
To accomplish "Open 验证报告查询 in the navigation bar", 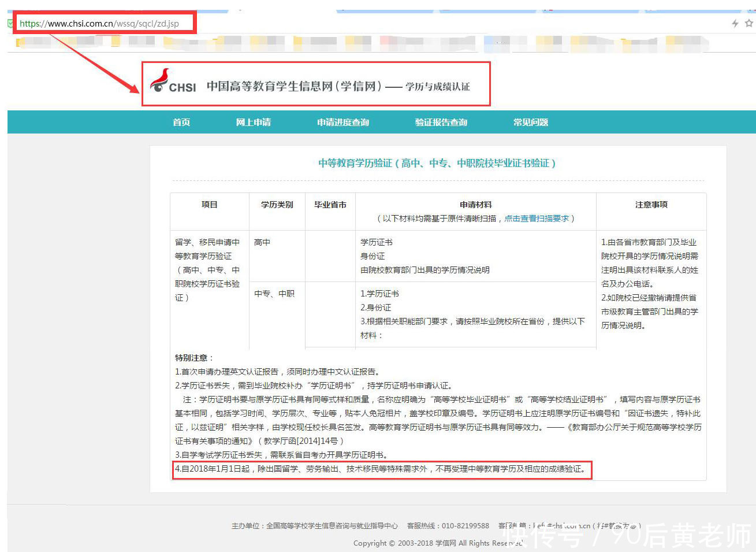I will [x=441, y=122].
